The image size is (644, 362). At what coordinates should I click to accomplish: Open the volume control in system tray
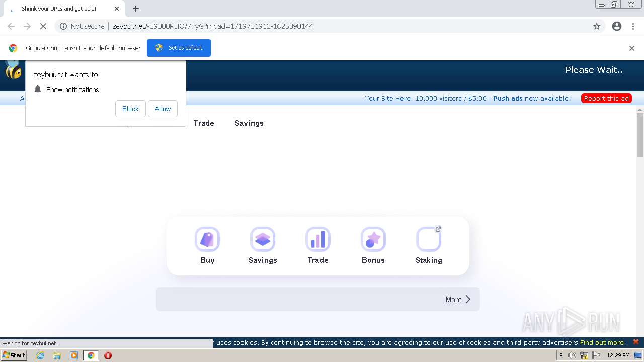click(x=572, y=355)
